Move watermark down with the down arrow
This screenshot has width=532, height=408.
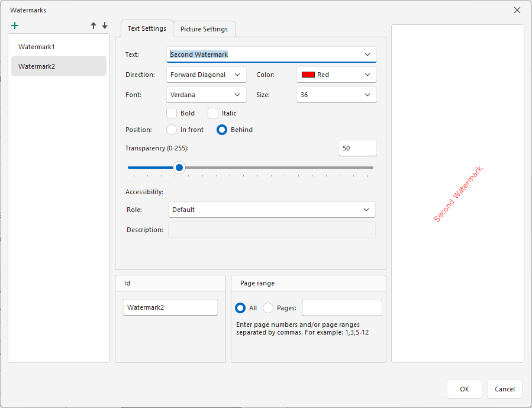point(105,26)
